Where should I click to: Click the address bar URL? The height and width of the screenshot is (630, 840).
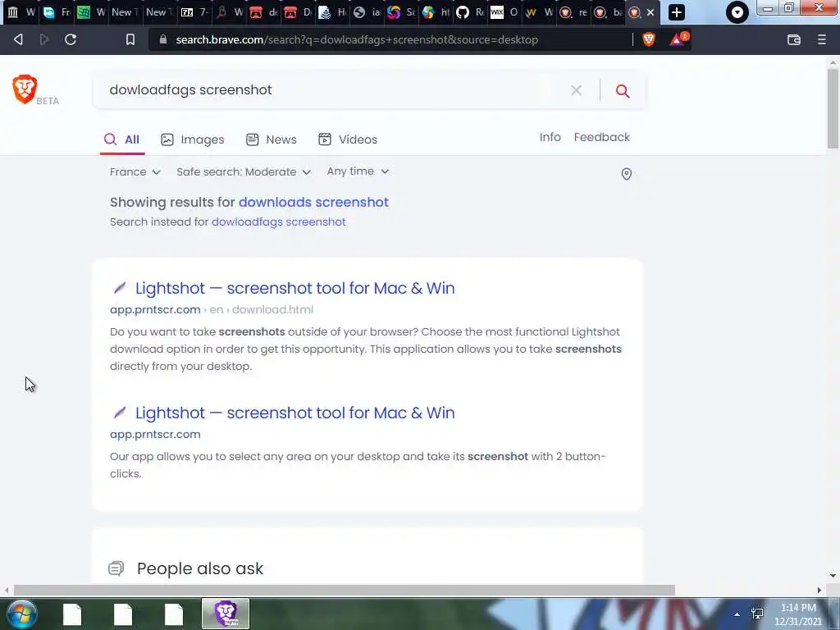pyautogui.click(x=357, y=39)
